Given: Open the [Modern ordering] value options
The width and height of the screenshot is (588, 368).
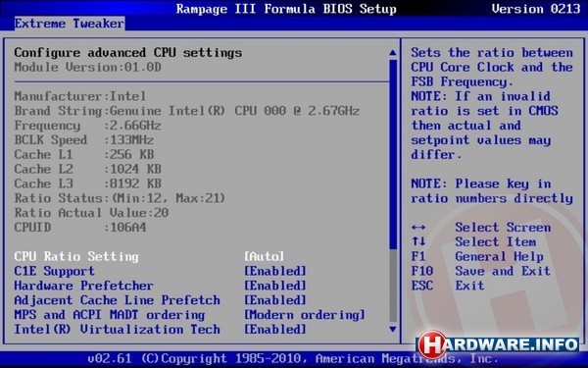Looking at the screenshot, I should click(x=305, y=315).
